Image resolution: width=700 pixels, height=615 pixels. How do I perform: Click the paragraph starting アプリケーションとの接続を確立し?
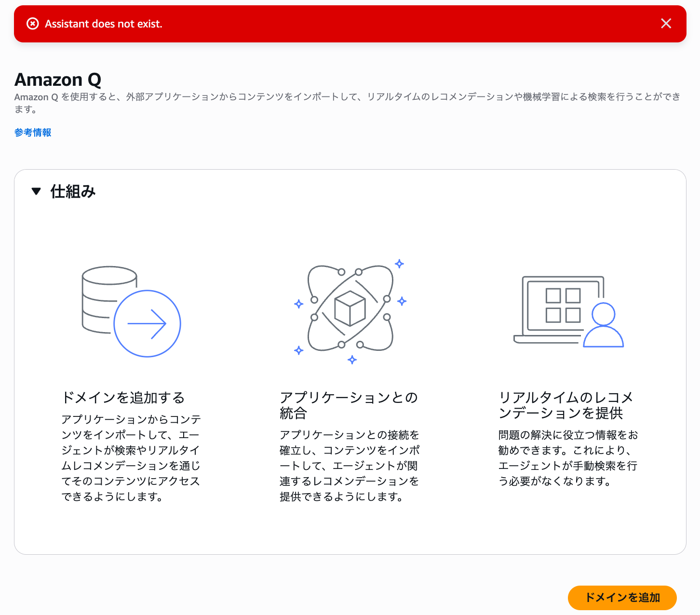pyautogui.click(x=350, y=466)
